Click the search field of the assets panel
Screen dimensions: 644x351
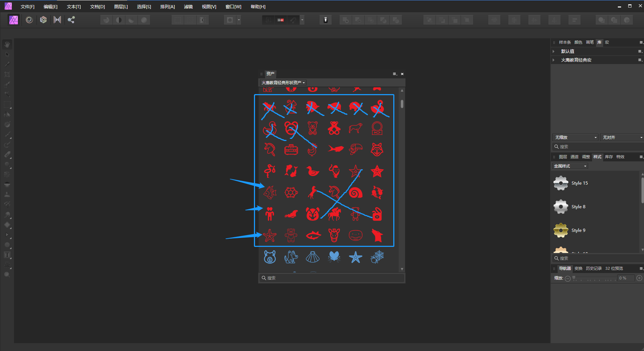point(331,278)
